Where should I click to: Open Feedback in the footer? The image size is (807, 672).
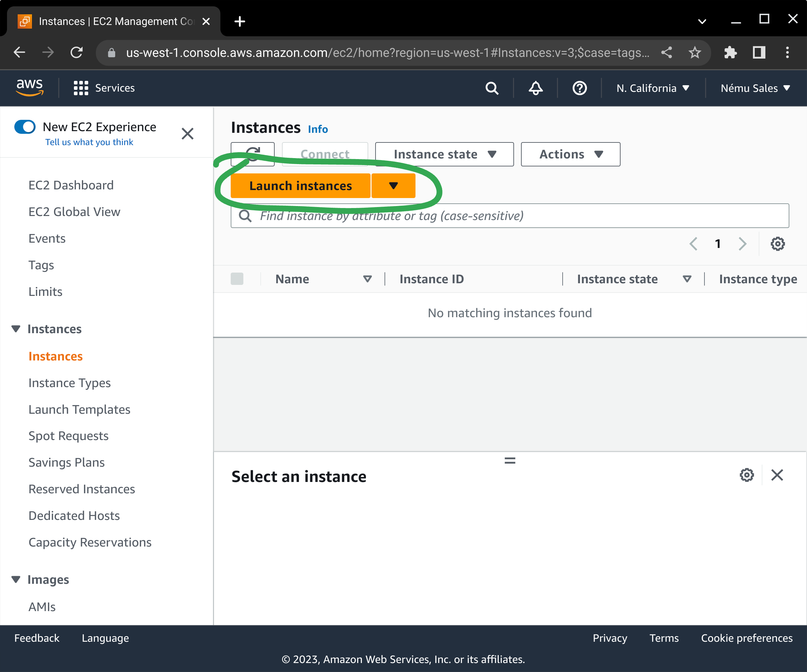tap(37, 638)
